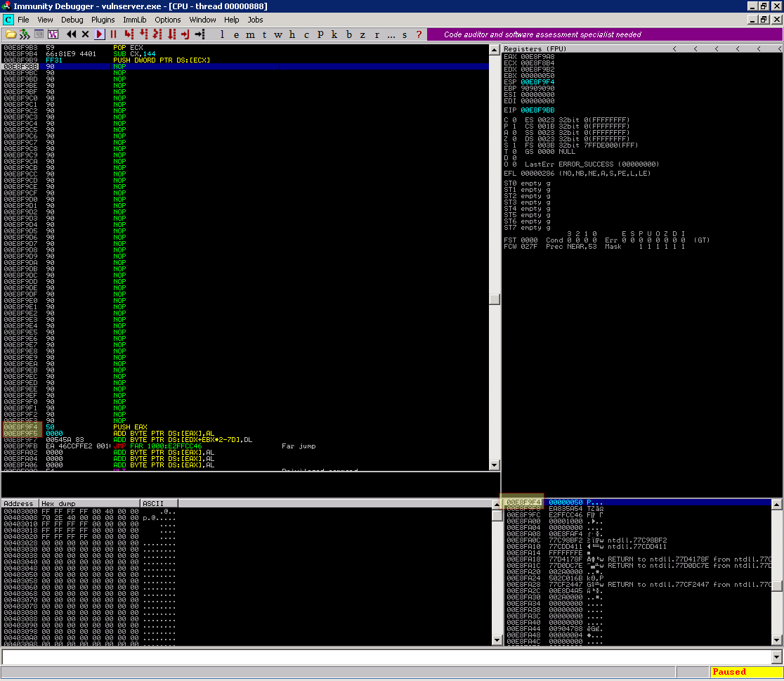Show the Call stack (k icon)
This screenshot has height=681, width=784.
334,34
